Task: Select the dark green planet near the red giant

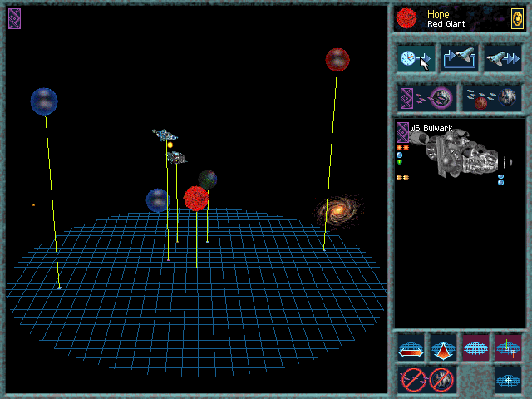Action: pyautogui.click(x=208, y=180)
